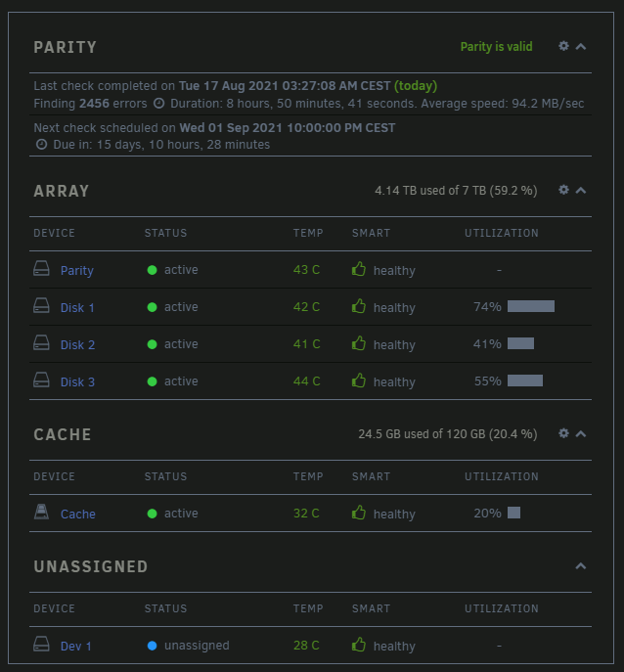Click the Disk 1 drive icon

[42, 306]
